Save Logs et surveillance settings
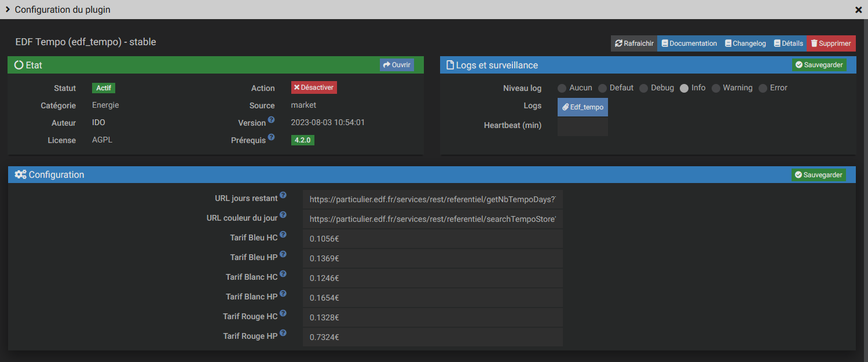This screenshot has height=362, width=868. [819, 65]
